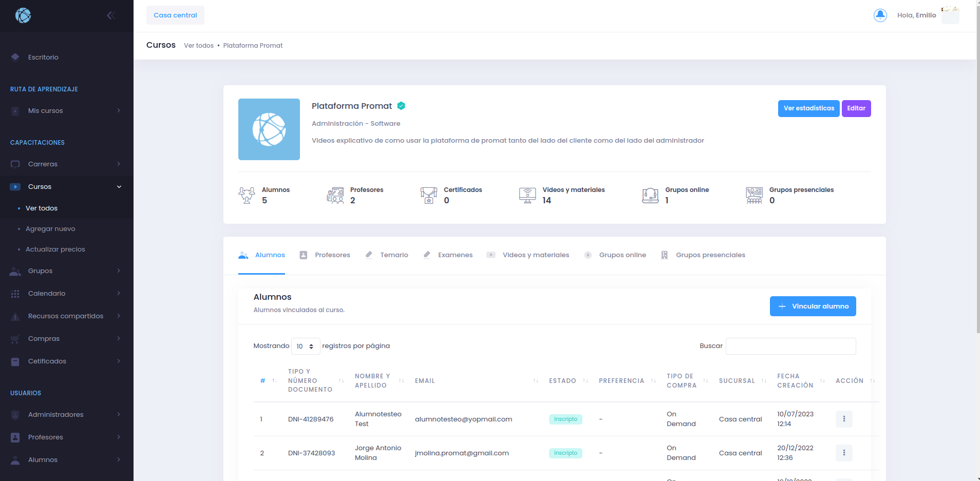Collapse the sidebar with the chevron arrow
The height and width of the screenshot is (481, 980).
click(x=111, y=15)
